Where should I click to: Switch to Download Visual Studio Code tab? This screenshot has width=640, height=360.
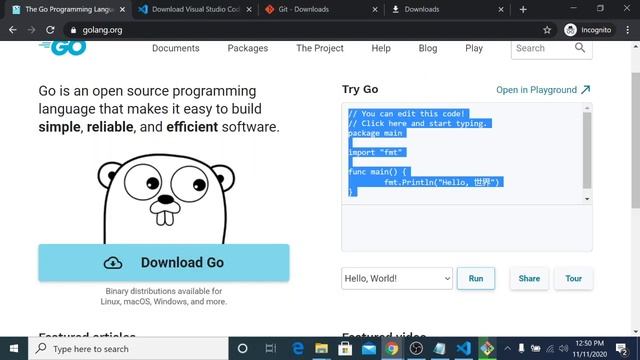195,9
